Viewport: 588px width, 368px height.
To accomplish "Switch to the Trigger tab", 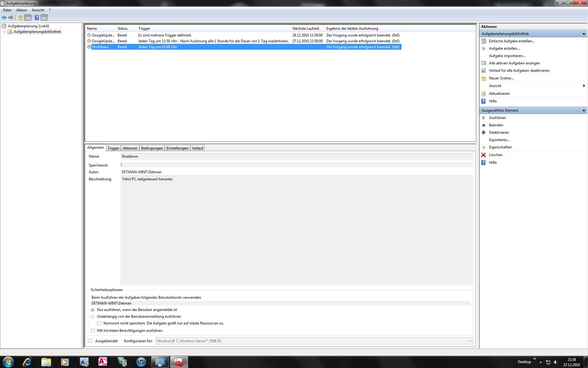I will (113, 148).
